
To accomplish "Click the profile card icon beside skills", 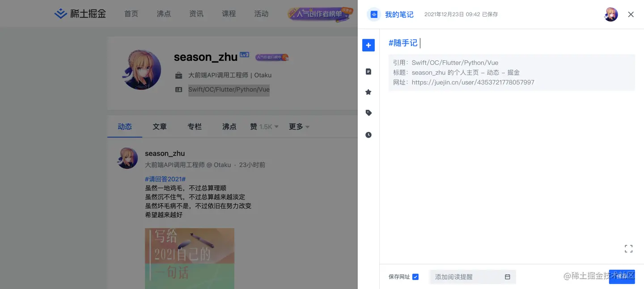I will [179, 89].
